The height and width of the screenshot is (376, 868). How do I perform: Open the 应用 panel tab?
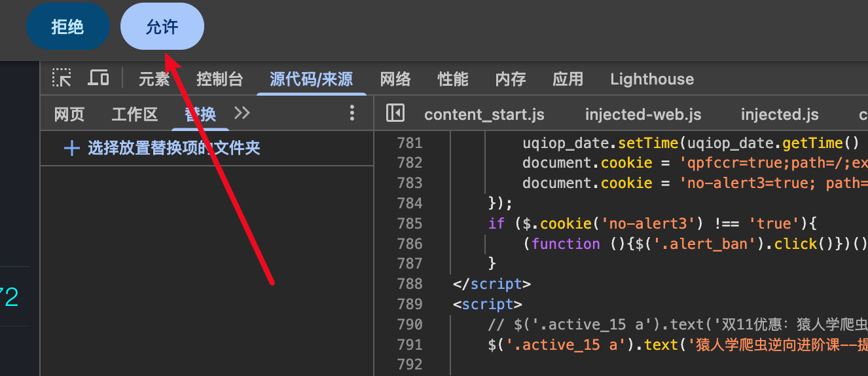pos(568,79)
